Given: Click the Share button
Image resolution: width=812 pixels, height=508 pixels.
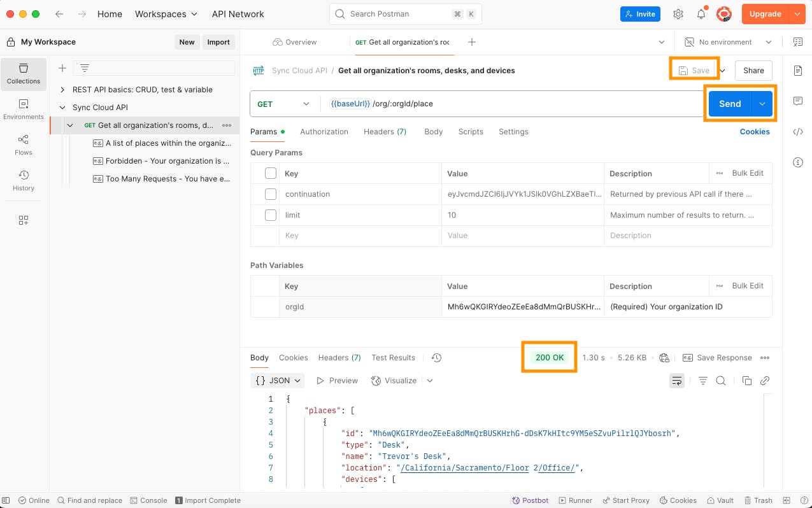Looking at the screenshot, I should pyautogui.click(x=753, y=71).
